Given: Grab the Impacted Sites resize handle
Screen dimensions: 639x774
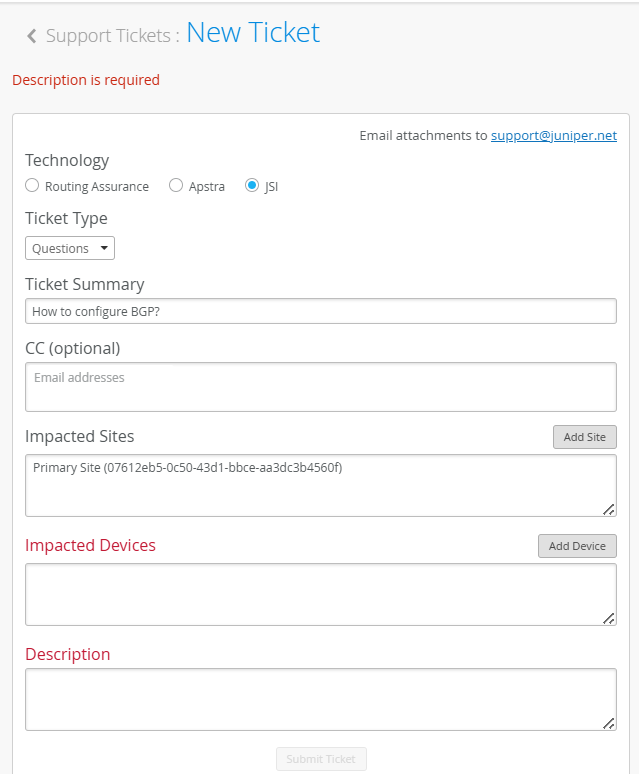Looking at the screenshot, I should coord(609,509).
